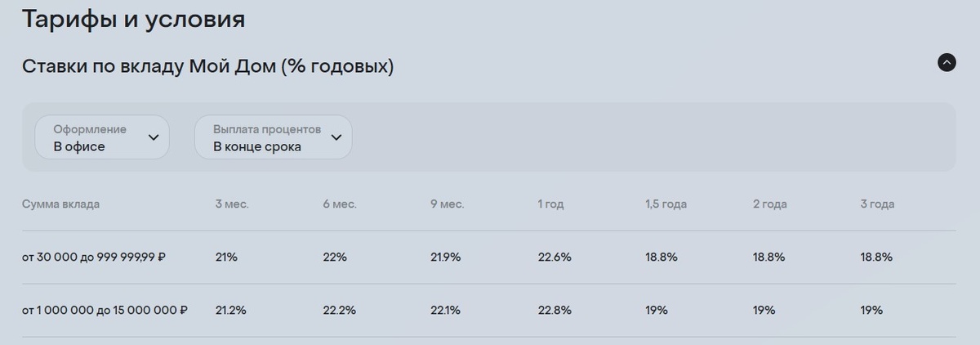Viewport: 980px width, 345px height.
Task: Click the Тарифы и условия title
Action: pyautogui.click(x=133, y=19)
